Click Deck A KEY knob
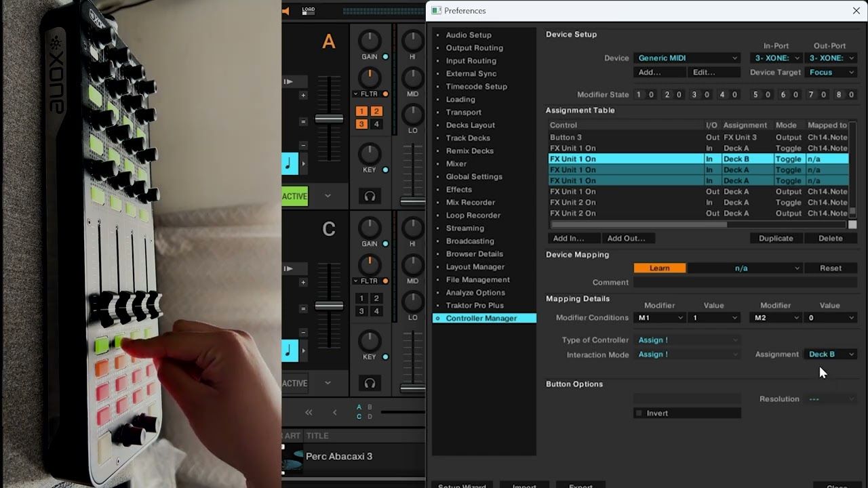This screenshot has width=868, height=488. 369,153
